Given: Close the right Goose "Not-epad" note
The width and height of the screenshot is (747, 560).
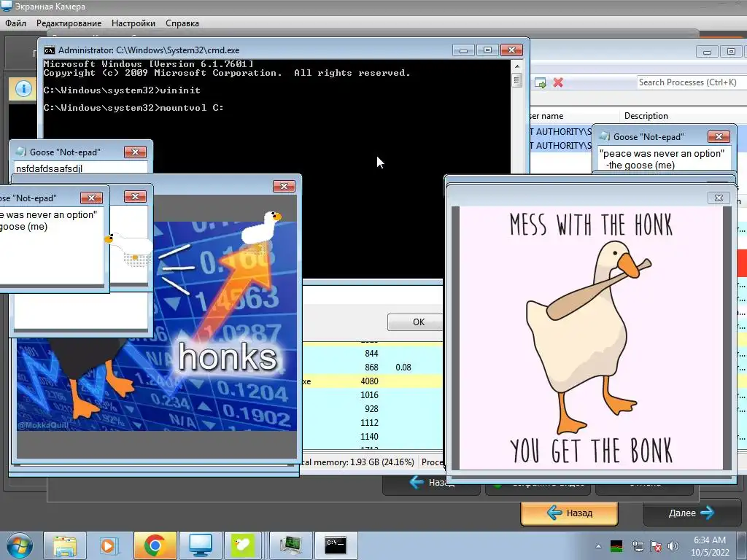Looking at the screenshot, I should tap(719, 136).
